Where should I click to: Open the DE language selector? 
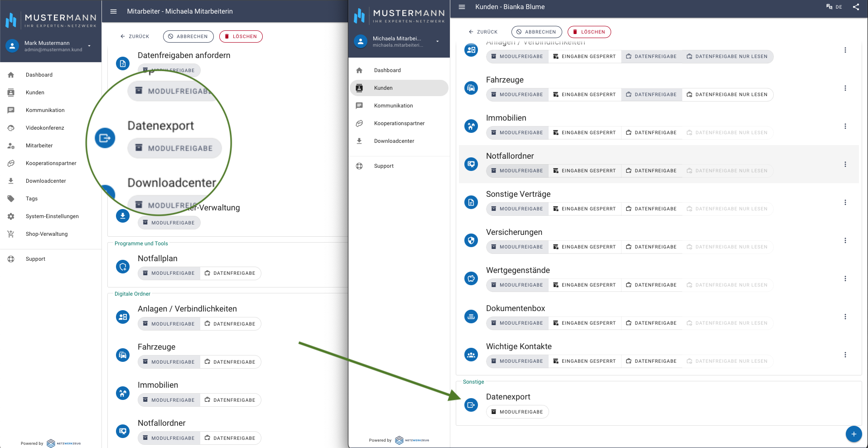[834, 7]
